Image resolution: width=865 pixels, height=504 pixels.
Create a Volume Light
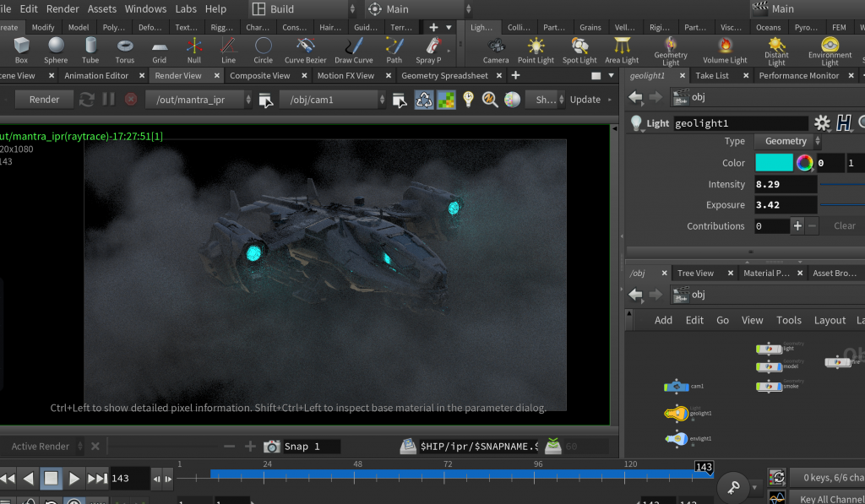(x=725, y=50)
